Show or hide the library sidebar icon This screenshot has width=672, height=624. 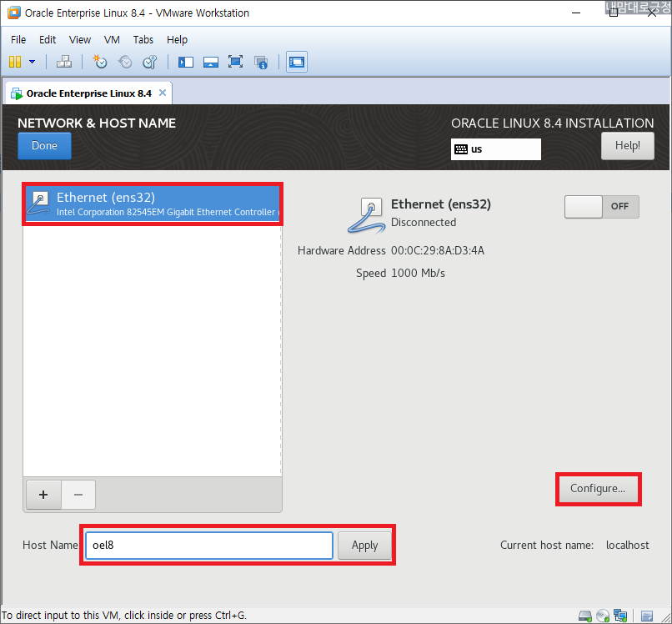tap(186, 62)
